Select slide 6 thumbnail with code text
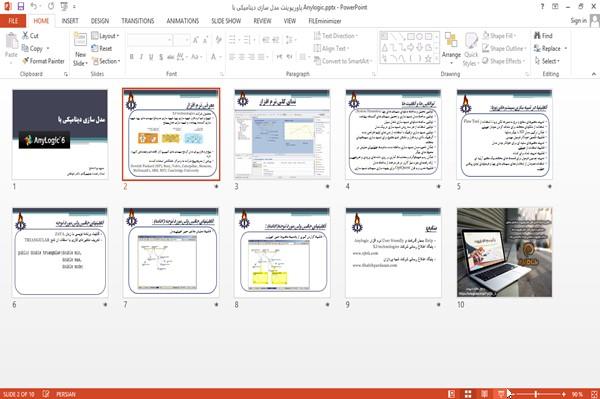Screen dimensions: 600x399 [x=60, y=252]
